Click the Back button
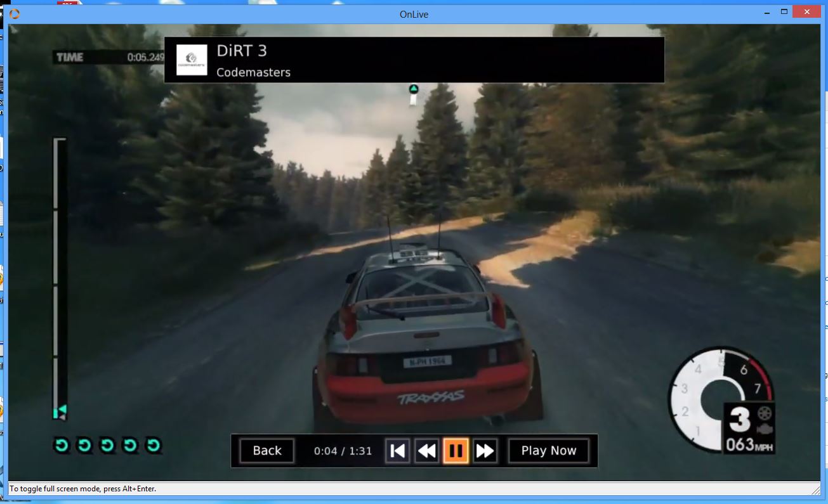 tap(267, 451)
